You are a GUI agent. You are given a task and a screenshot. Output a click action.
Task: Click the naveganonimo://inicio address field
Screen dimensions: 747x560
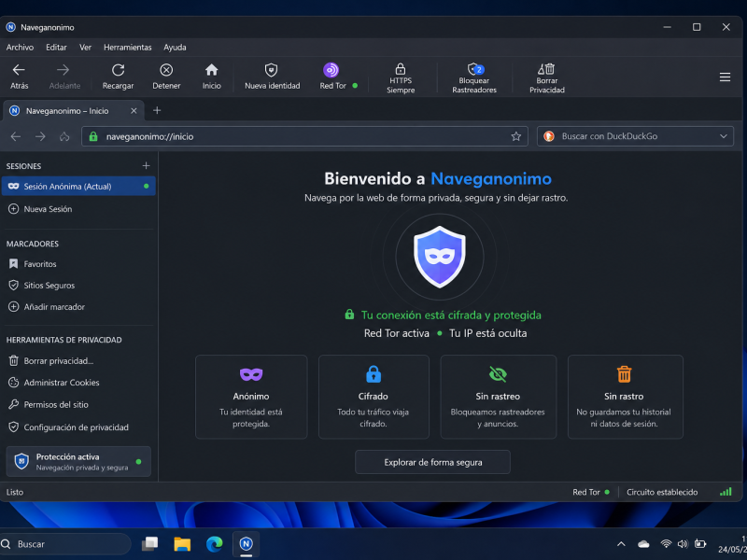pyautogui.click(x=304, y=136)
